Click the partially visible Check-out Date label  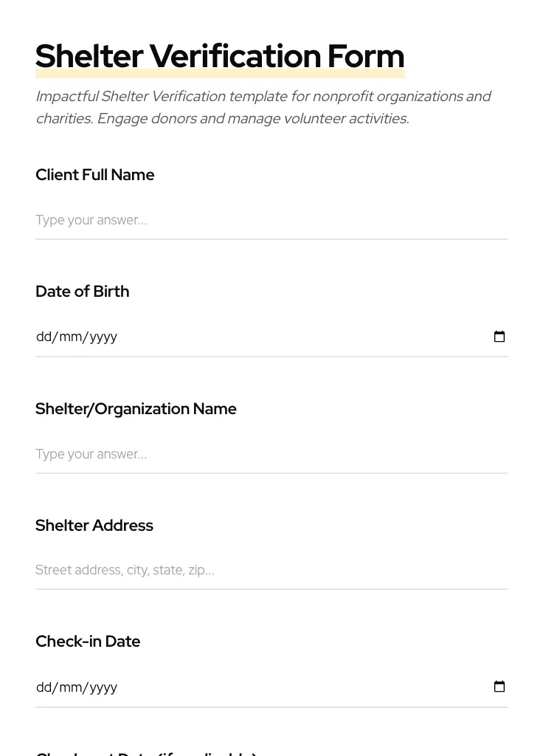point(145,752)
